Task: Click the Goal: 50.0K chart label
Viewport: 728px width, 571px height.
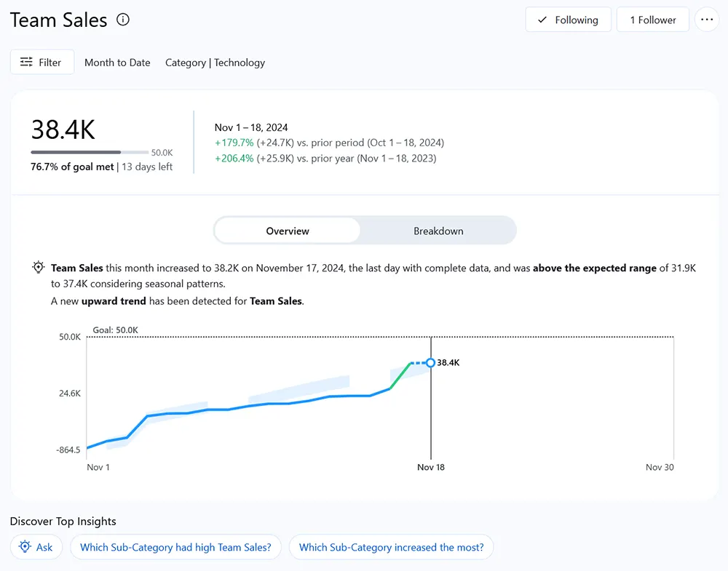Action: coord(115,330)
